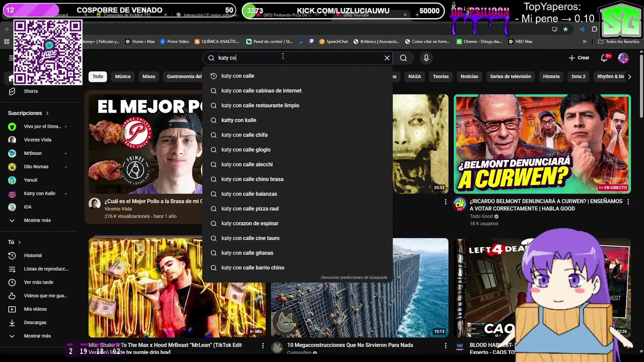
Task: Choose suggestion 'katy con calle gitanas'
Action: click(x=297, y=253)
